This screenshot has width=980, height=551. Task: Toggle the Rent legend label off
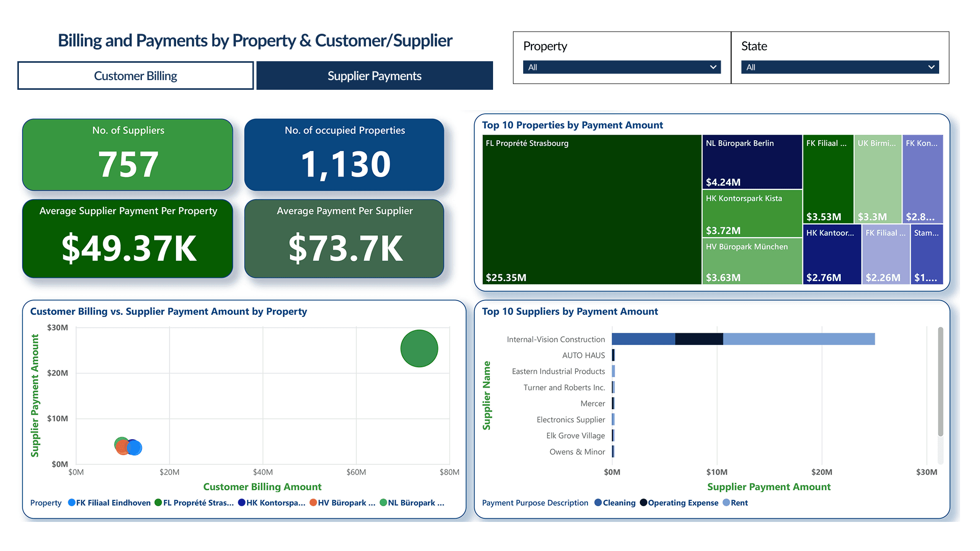[739, 503]
